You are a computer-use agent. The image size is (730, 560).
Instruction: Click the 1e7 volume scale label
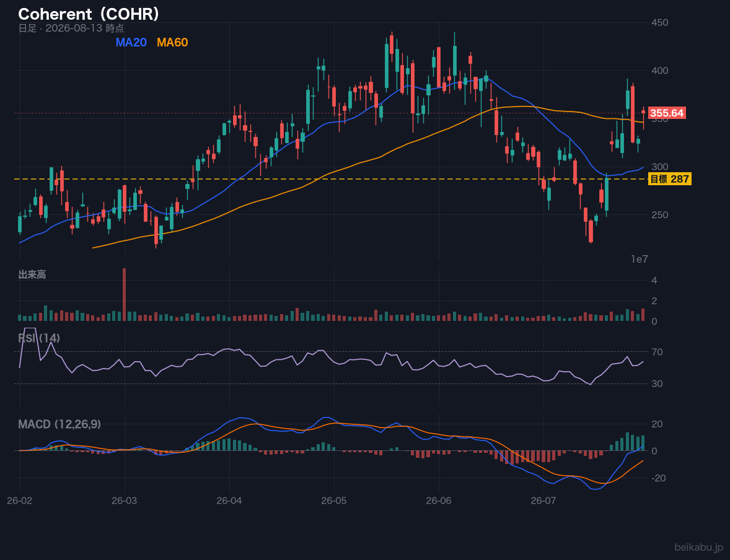(x=640, y=260)
